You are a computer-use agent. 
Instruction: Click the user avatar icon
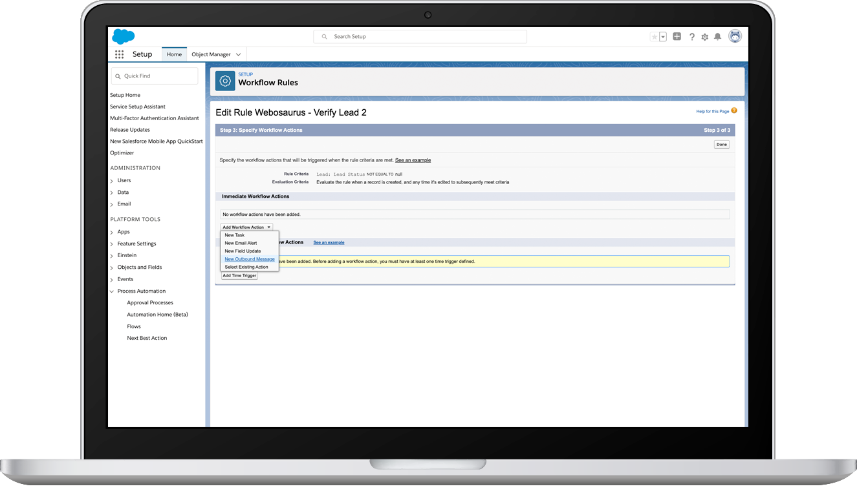(735, 37)
